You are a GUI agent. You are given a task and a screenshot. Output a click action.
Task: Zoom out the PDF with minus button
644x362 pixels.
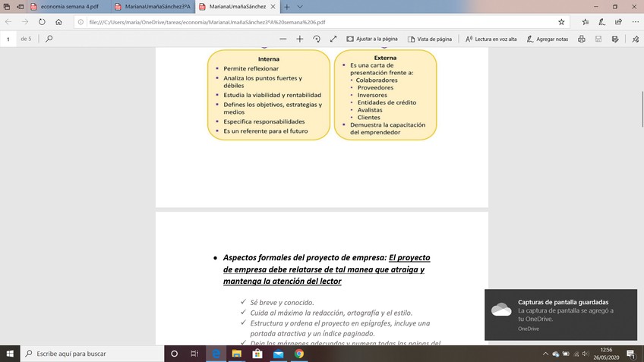click(x=283, y=39)
